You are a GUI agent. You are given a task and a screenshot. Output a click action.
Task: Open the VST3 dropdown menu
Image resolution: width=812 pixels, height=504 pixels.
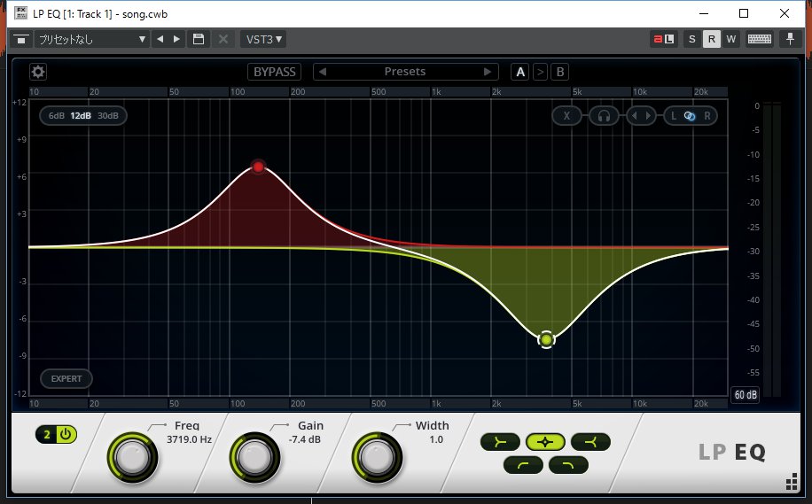[x=263, y=39]
